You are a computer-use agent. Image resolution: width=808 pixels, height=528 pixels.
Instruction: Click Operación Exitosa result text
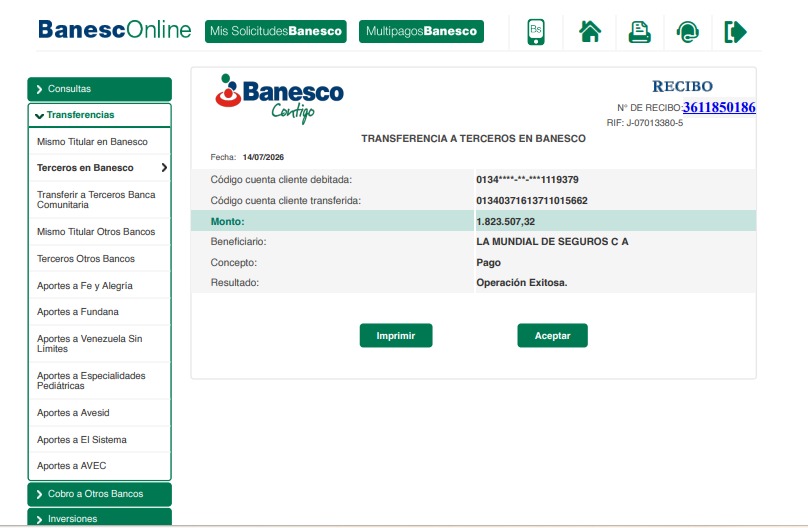point(521,283)
